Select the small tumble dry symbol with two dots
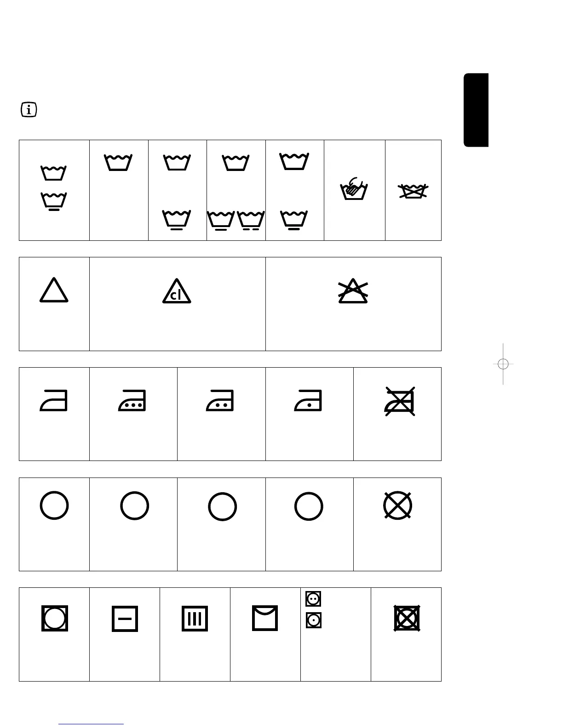The width and height of the screenshot is (563, 728). coord(313,599)
